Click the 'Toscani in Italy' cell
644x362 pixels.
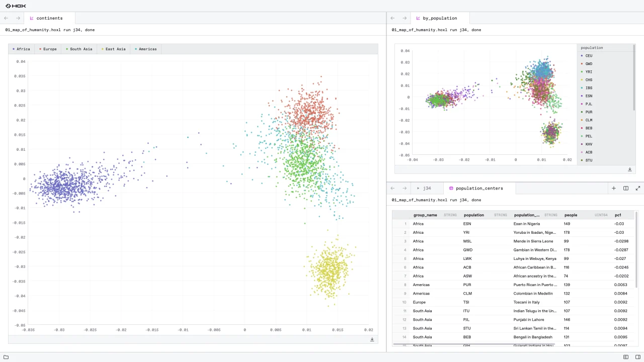coord(536,302)
